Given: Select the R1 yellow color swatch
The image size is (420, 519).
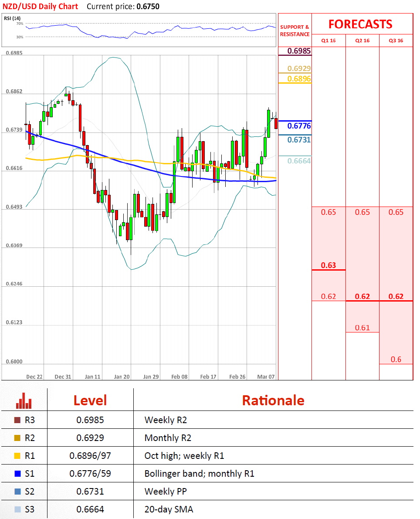Looking at the screenshot, I should click(x=17, y=456).
